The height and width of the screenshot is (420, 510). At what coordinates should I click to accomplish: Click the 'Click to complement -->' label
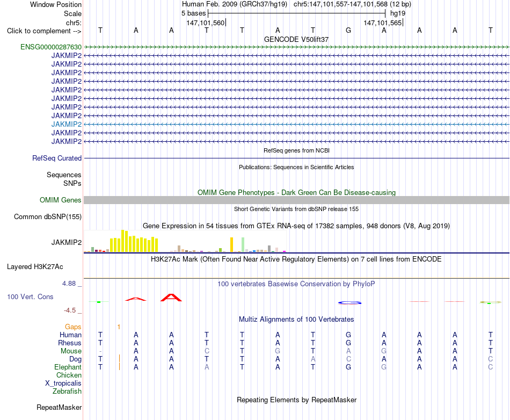[x=44, y=31]
